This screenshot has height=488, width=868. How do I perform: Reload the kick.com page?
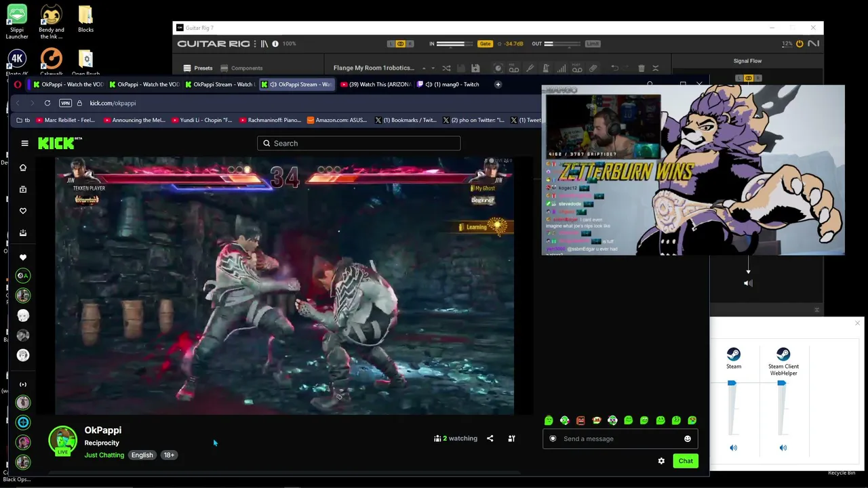[x=47, y=103]
